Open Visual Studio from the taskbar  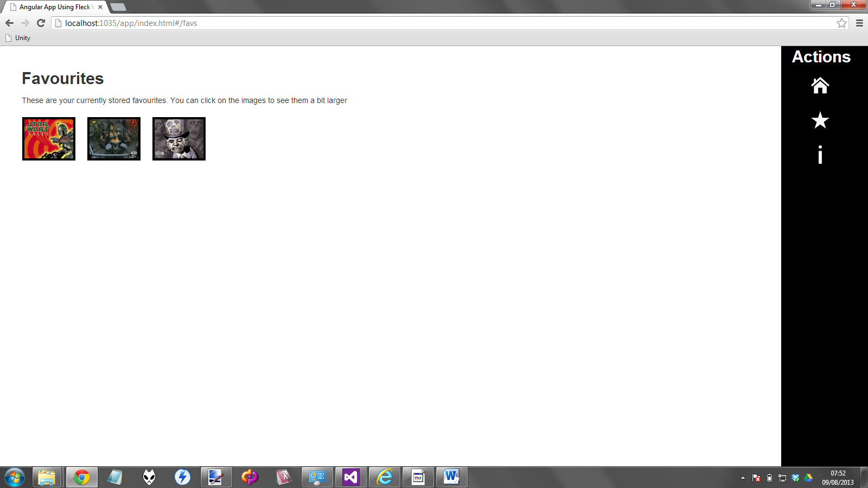351,478
